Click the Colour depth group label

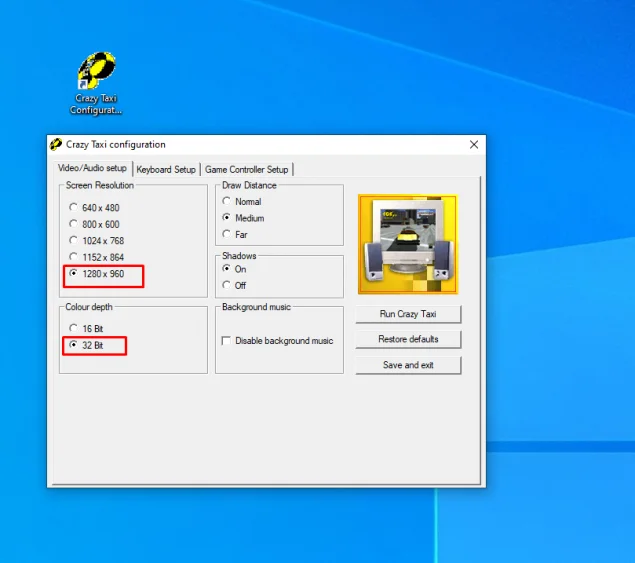(x=89, y=307)
